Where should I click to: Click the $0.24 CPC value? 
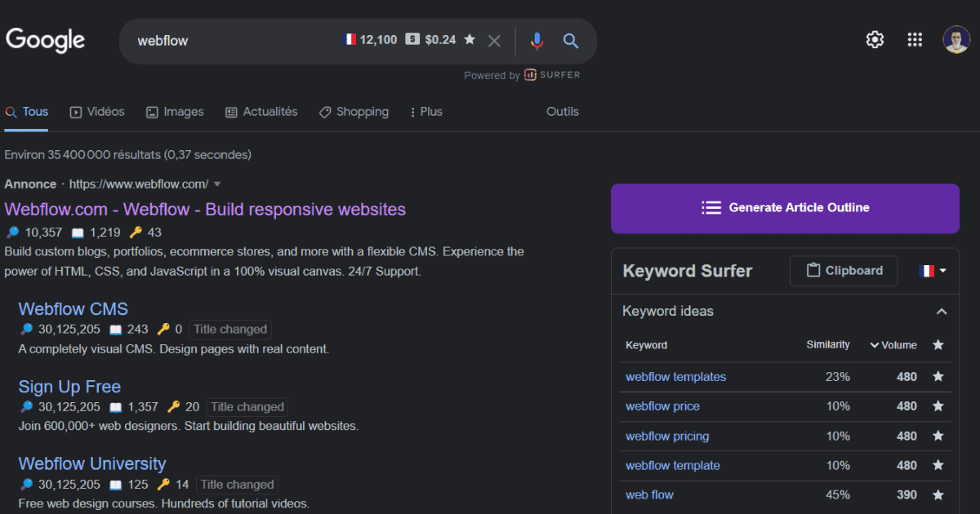[x=440, y=39]
